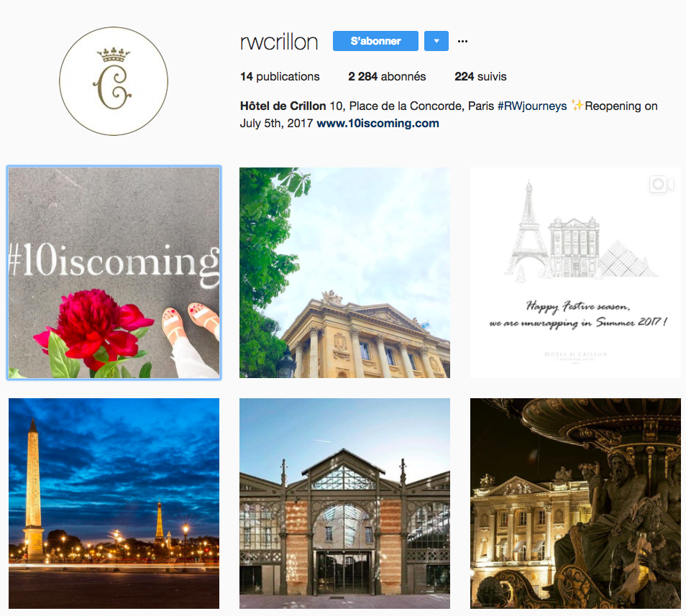Screen dimensions: 686x616
Task: Open the suggested accounts dropdown arrow
Action: [436, 41]
